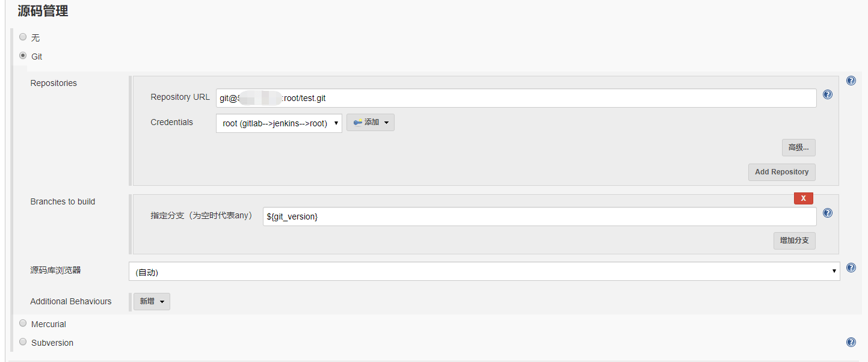Click the help icon in Subversion row
Viewport: 868px width, 362px height.
click(x=851, y=342)
